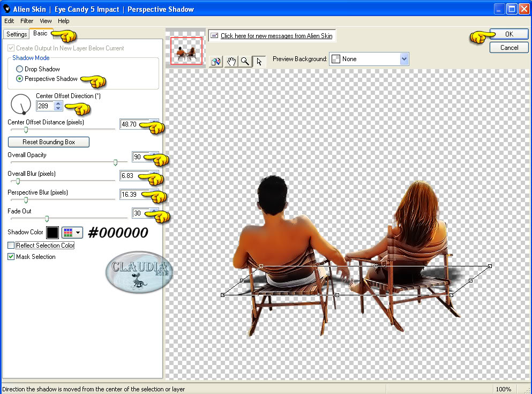Open the Edit menu

click(x=9, y=21)
